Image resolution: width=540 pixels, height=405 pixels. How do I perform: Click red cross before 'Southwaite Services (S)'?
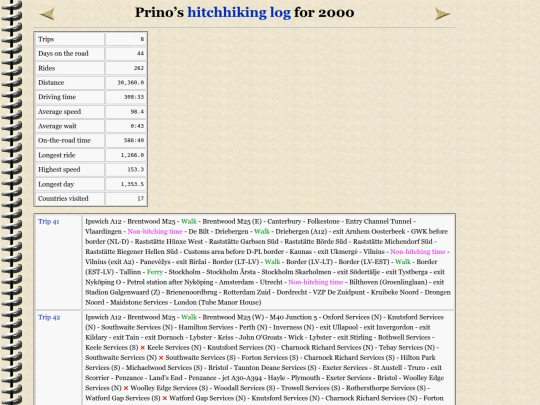(x=161, y=358)
